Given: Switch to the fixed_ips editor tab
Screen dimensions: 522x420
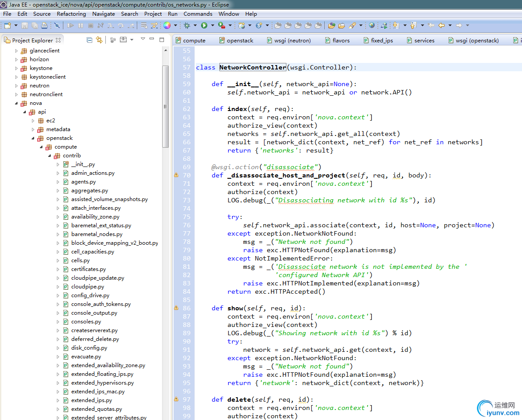Looking at the screenshot, I should pos(382,40).
